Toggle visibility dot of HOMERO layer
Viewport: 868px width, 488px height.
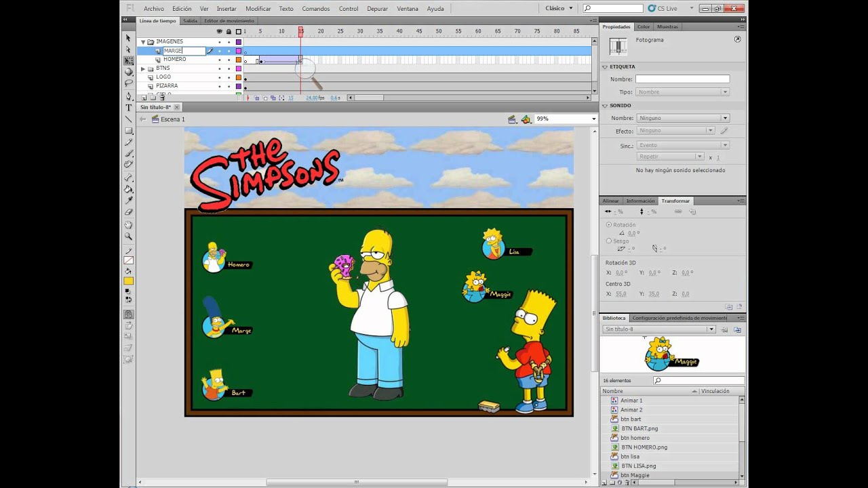(219, 60)
